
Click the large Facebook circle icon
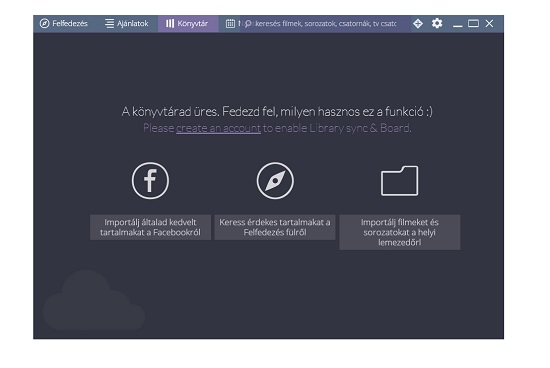point(150,181)
